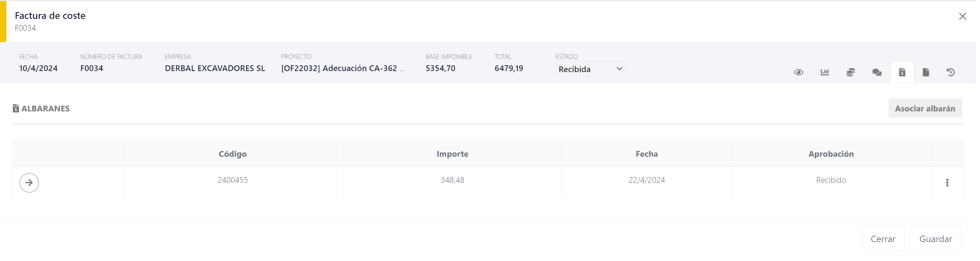
Task: Show the history clock tab
Action: pos(950,72)
